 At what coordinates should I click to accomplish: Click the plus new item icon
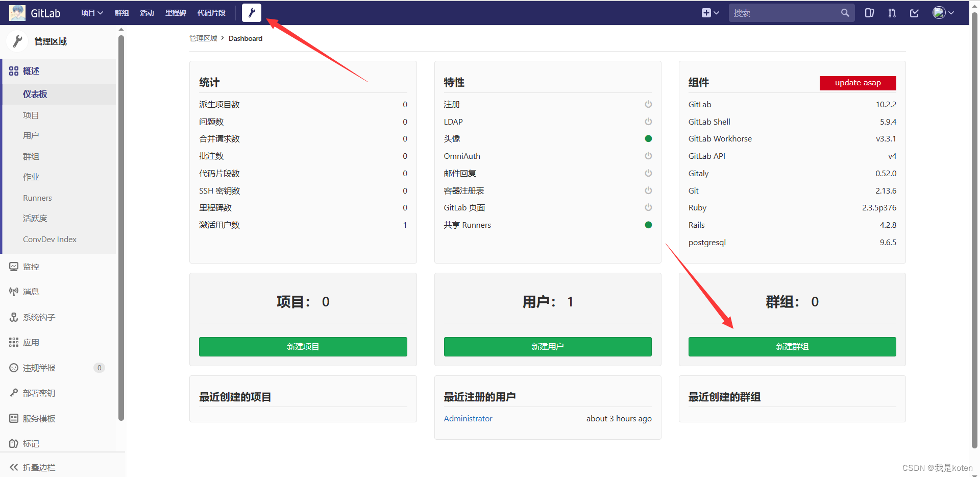point(706,13)
